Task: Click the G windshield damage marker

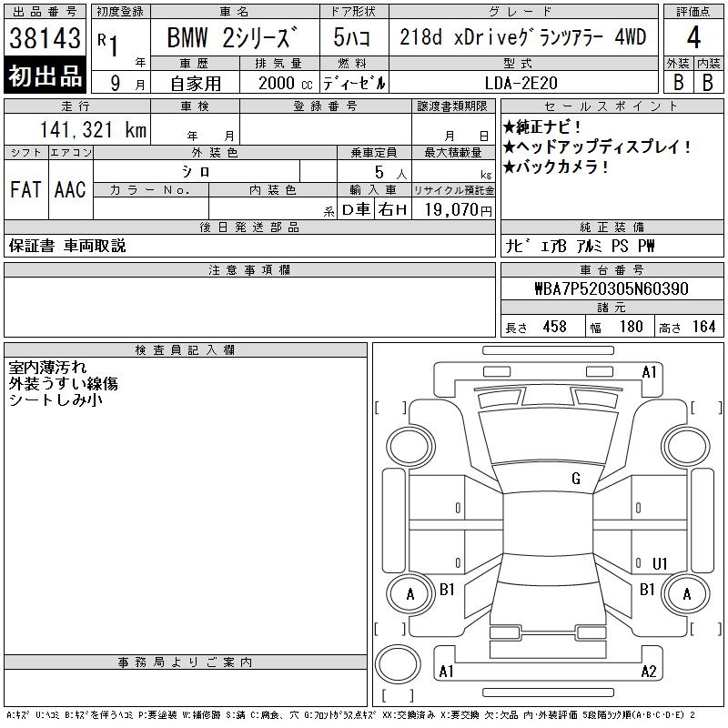Action: point(575,479)
